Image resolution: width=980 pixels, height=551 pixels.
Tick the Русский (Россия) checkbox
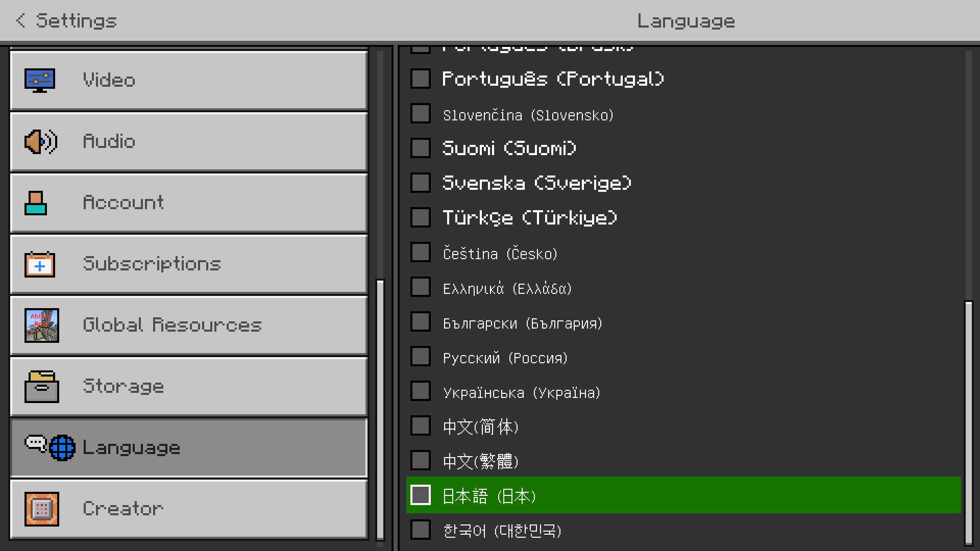[421, 357]
